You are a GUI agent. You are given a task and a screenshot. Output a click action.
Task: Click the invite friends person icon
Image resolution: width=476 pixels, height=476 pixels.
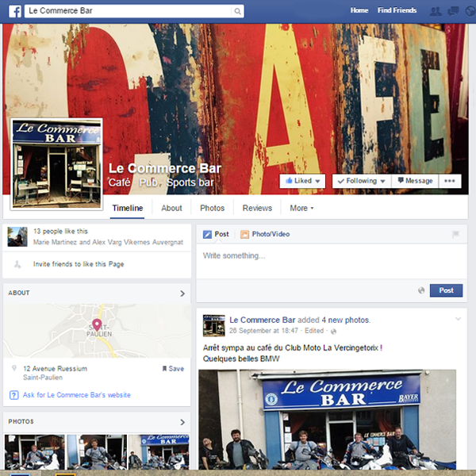click(17, 264)
